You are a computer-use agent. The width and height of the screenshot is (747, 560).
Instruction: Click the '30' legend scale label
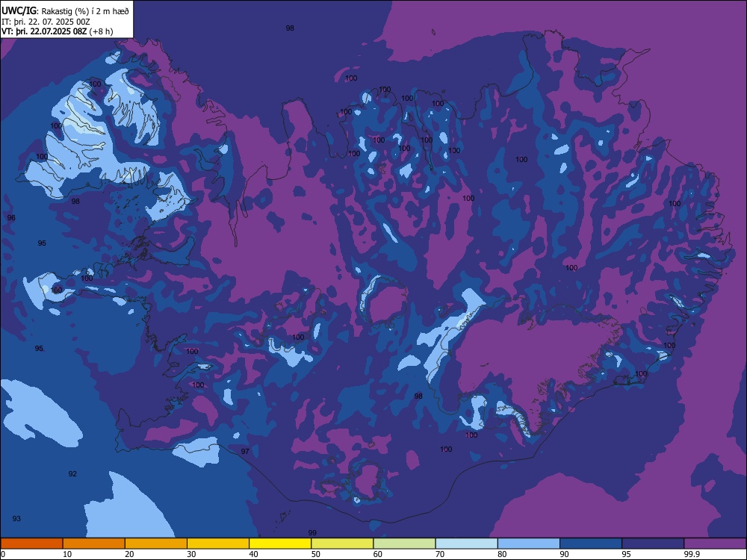click(191, 554)
